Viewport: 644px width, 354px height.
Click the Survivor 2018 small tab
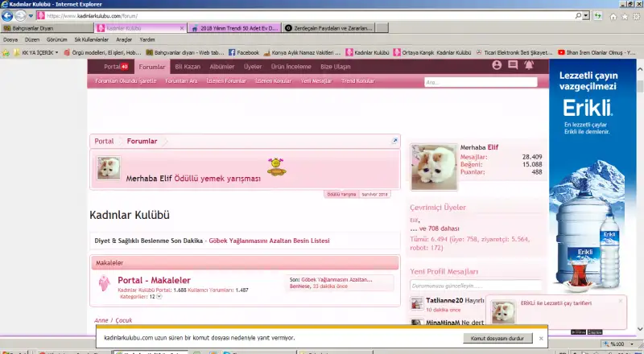point(374,194)
